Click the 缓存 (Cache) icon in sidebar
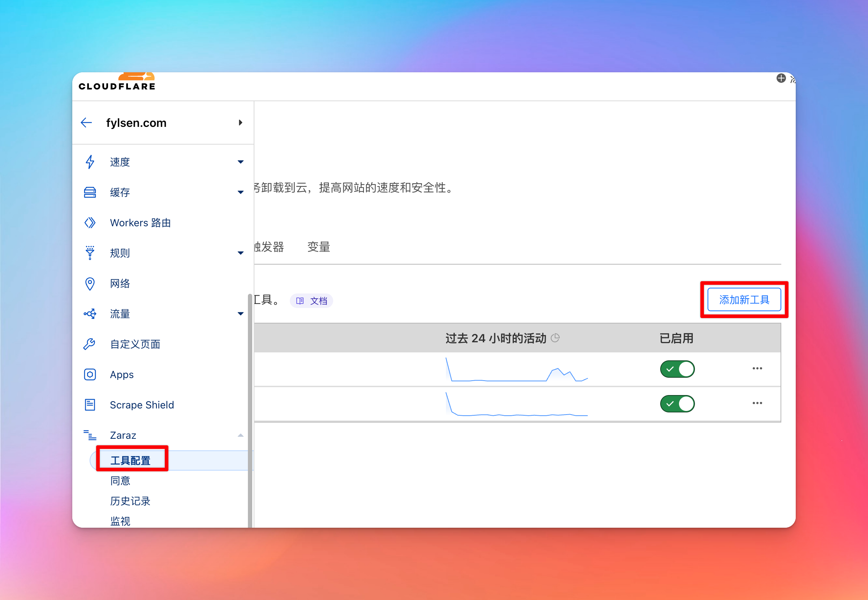 click(x=90, y=192)
